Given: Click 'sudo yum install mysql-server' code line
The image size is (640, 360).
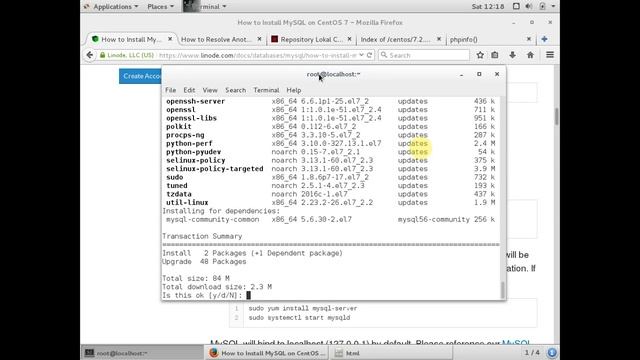Looking at the screenshot, I should pyautogui.click(x=302, y=308).
